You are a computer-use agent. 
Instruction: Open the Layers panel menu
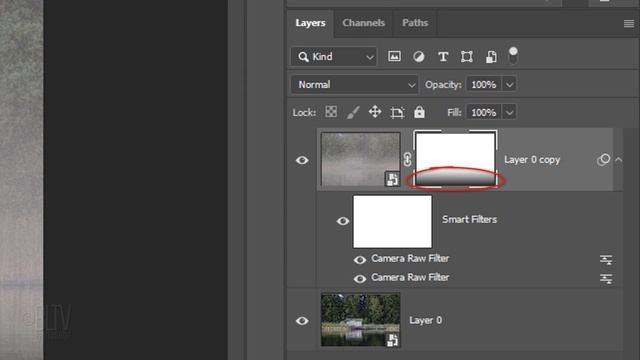pos(629,24)
